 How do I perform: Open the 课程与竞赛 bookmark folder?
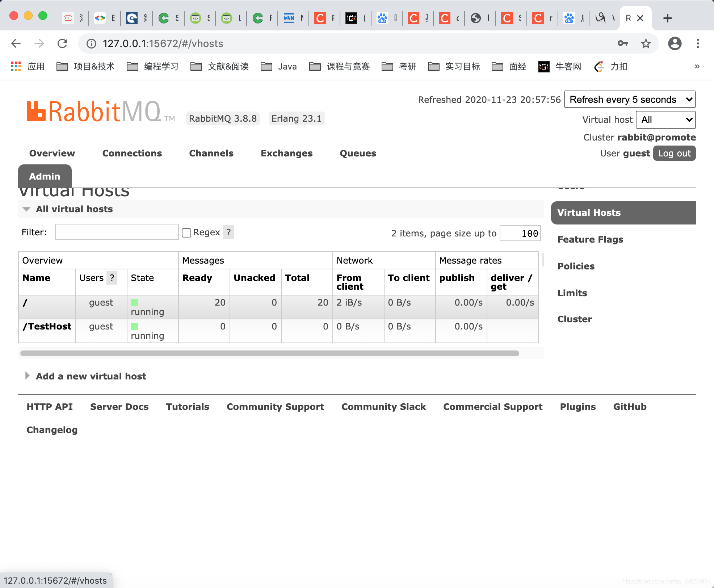click(x=340, y=66)
